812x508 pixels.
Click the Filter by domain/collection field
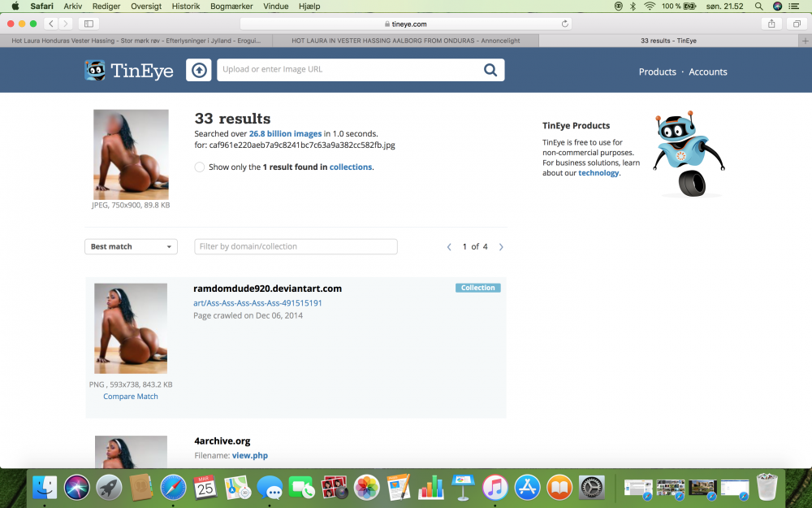click(296, 247)
